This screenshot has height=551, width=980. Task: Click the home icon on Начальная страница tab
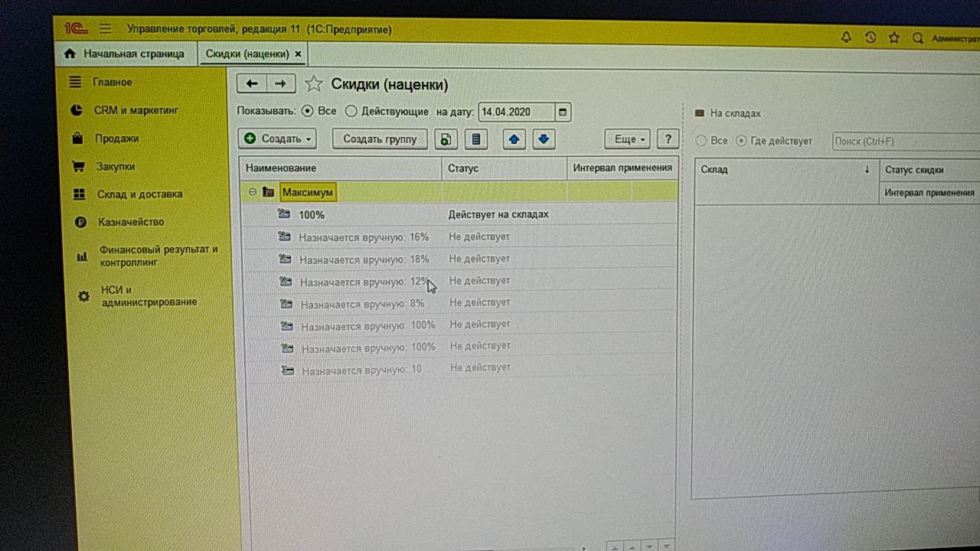click(x=70, y=54)
